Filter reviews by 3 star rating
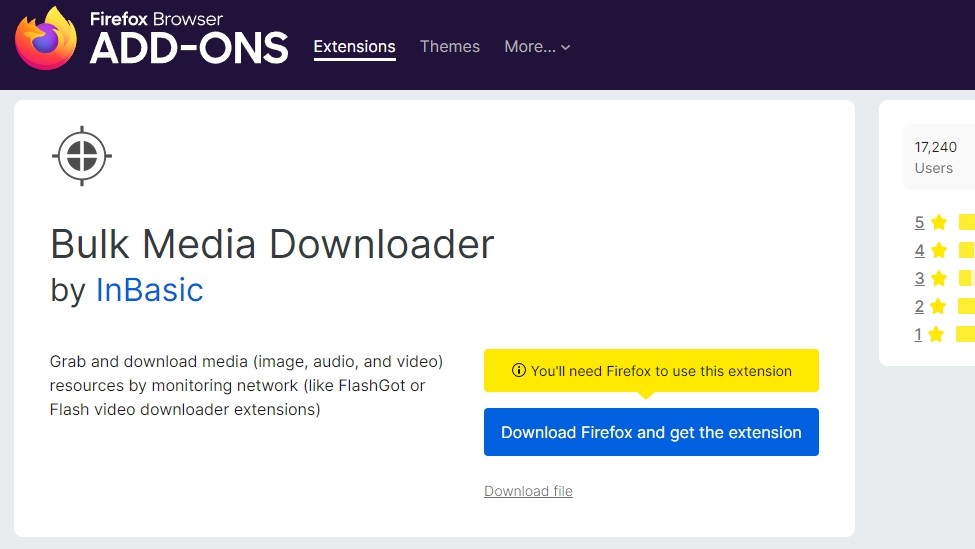The height and width of the screenshot is (549, 975). coord(919,278)
